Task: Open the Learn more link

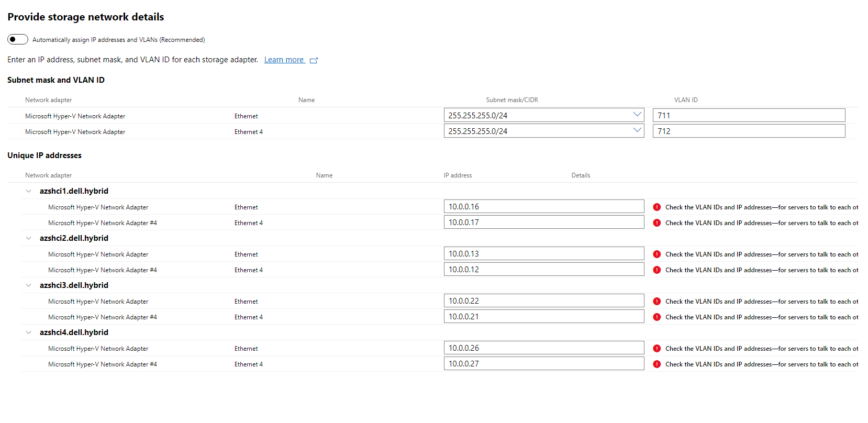Action: click(x=284, y=60)
